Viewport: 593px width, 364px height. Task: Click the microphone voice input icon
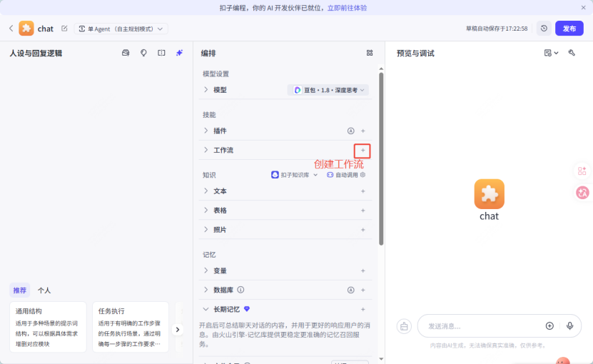pos(569,325)
